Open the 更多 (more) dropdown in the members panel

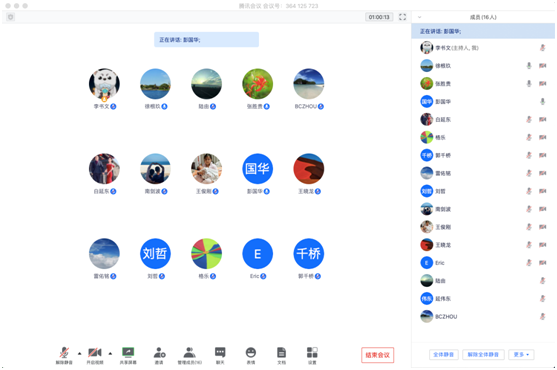click(521, 354)
